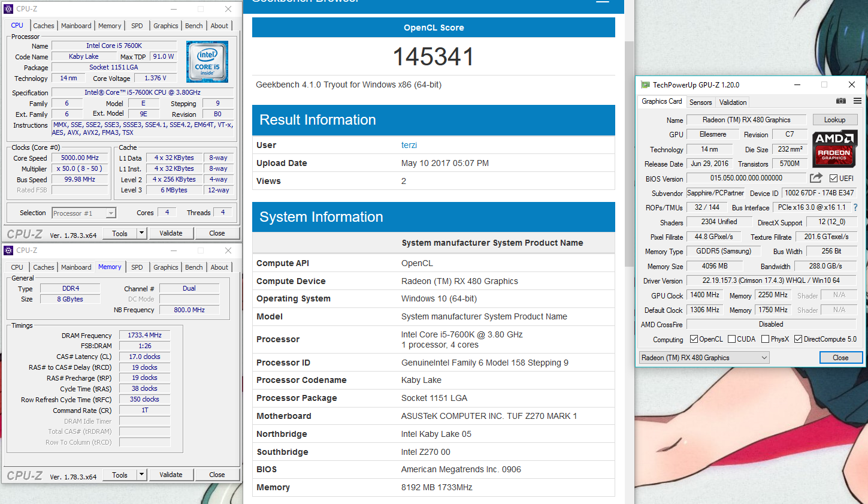Click the Multiplier x 50.0 value
Screen dimensions: 868x504
coord(80,168)
